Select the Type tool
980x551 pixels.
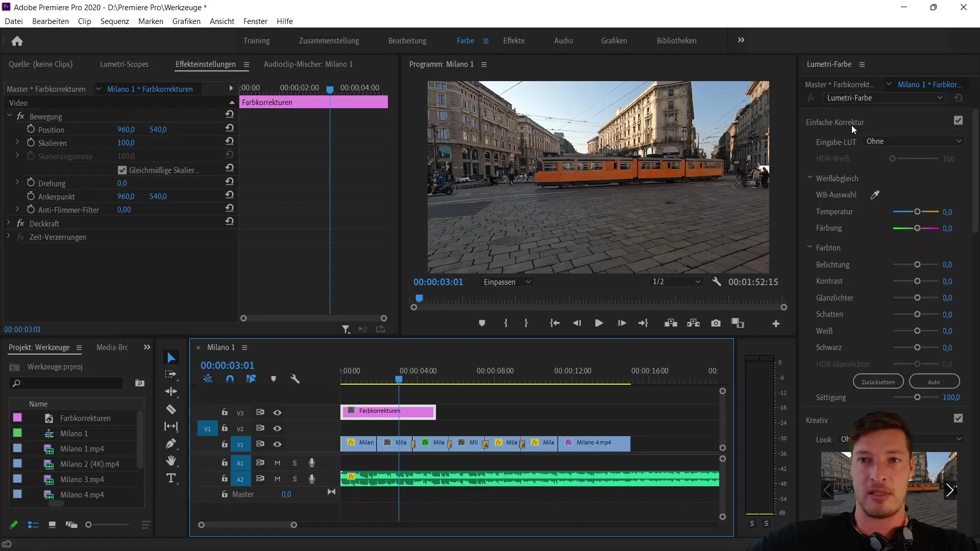[171, 479]
